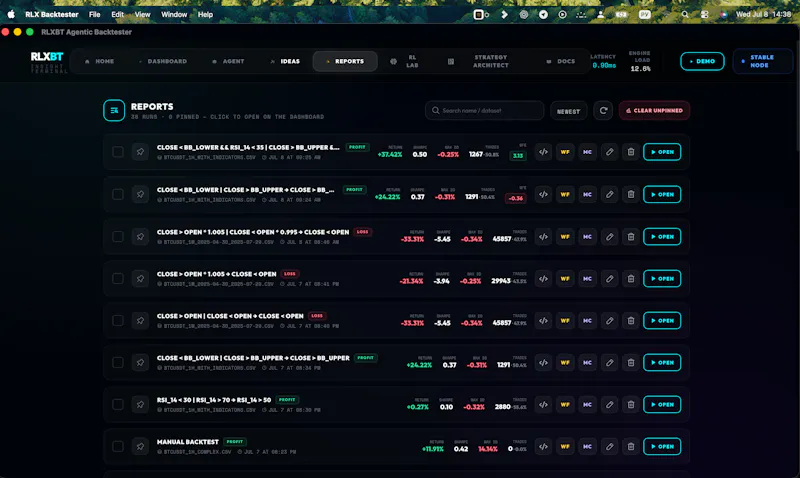Select checkbox for the -21.34% return report

(117, 279)
